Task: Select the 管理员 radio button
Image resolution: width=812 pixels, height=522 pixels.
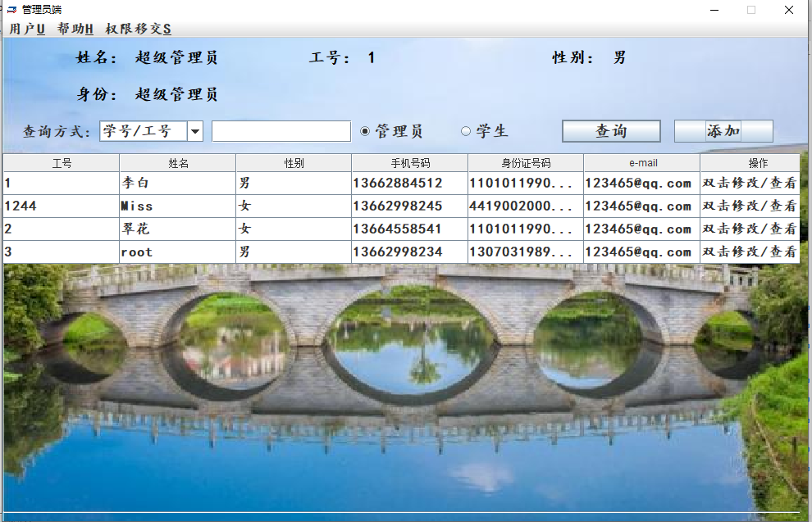Action: [x=391, y=131]
